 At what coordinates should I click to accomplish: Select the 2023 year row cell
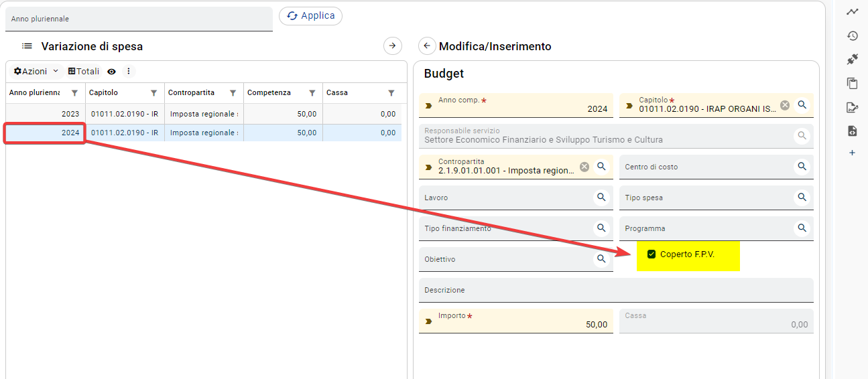point(45,114)
